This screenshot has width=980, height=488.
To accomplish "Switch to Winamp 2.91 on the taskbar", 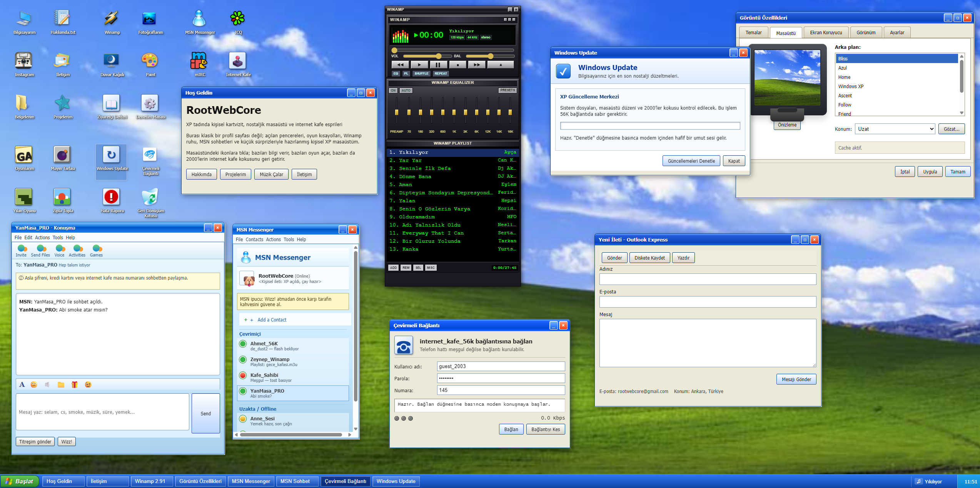I will pos(151,481).
